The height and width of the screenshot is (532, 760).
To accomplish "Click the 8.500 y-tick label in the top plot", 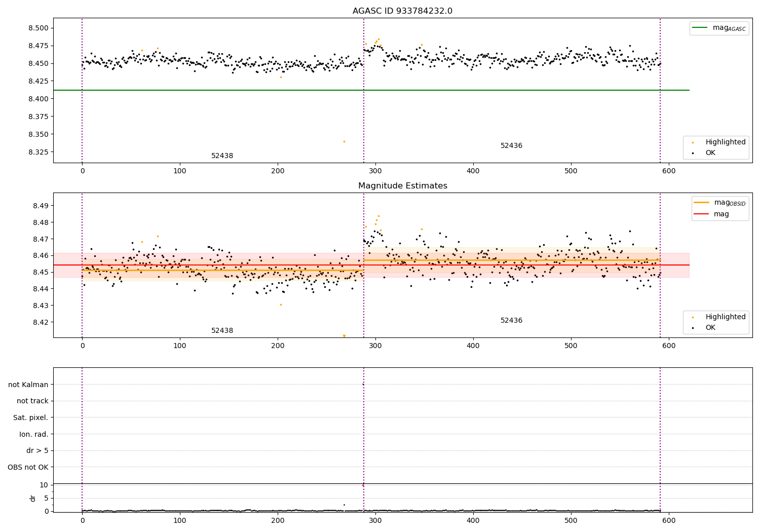I will 39,28.
